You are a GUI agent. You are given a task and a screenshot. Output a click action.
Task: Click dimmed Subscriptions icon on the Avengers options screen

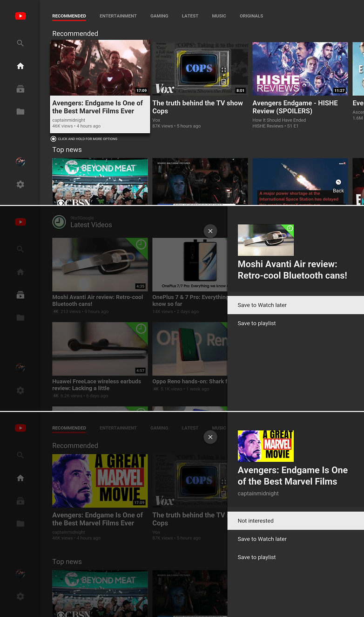[x=20, y=501]
